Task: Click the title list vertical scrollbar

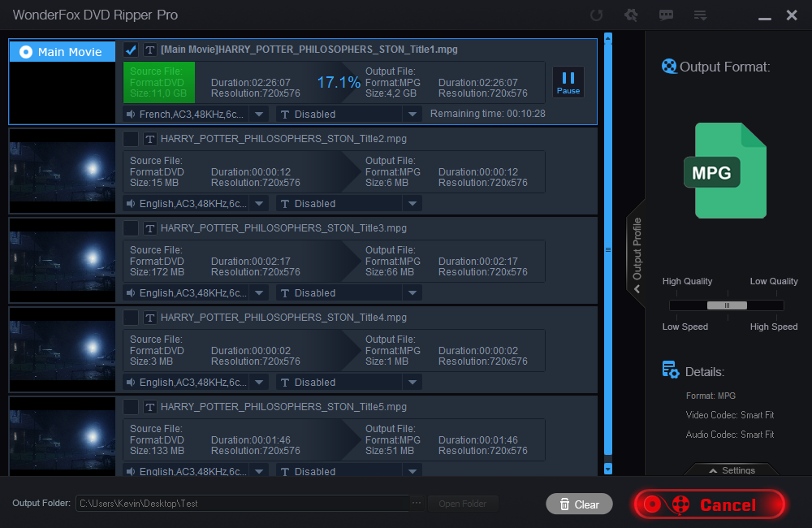Action: pos(608,249)
